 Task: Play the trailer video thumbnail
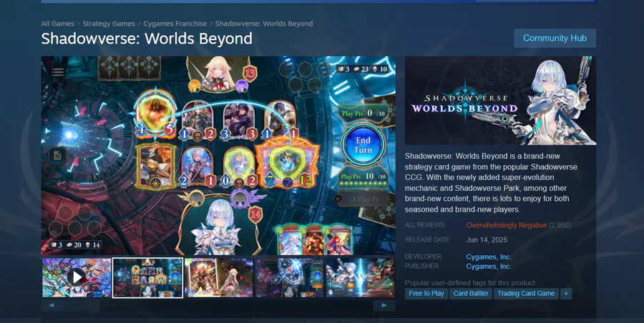pyautogui.click(x=77, y=277)
